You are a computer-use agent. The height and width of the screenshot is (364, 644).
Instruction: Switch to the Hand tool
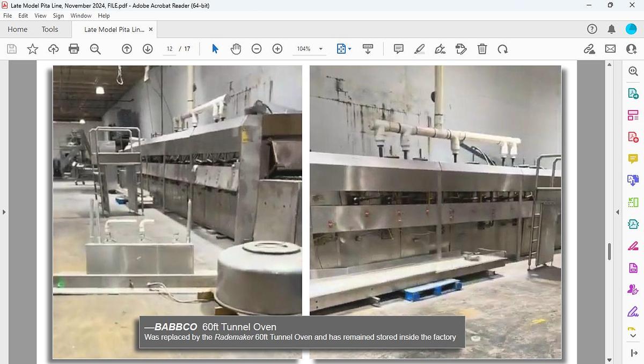click(x=236, y=49)
